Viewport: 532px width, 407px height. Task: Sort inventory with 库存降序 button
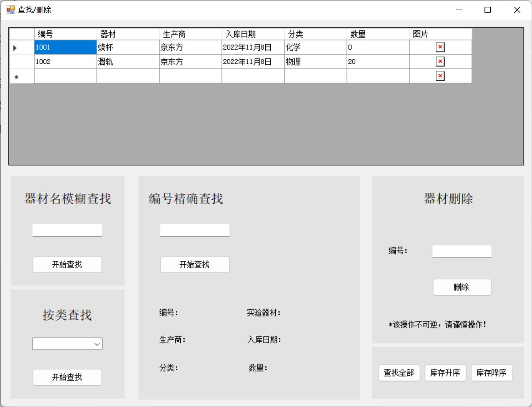pyautogui.click(x=491, y=373)
